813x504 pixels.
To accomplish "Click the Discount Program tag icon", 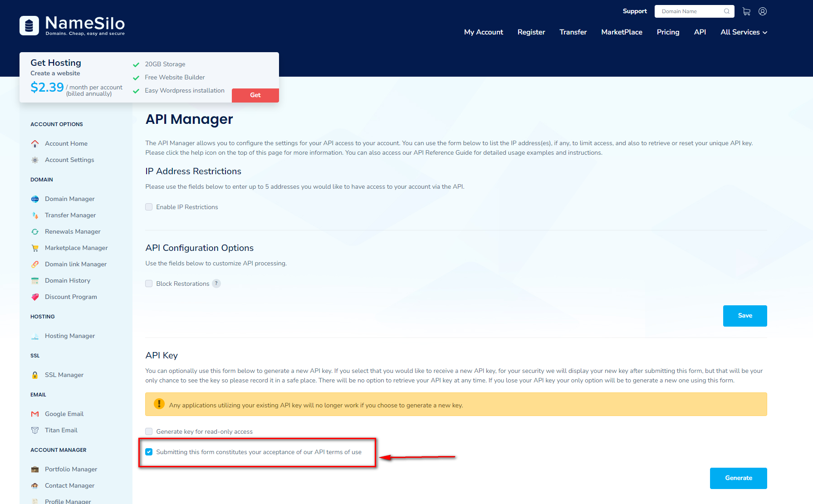I will (x=35, y=297).
